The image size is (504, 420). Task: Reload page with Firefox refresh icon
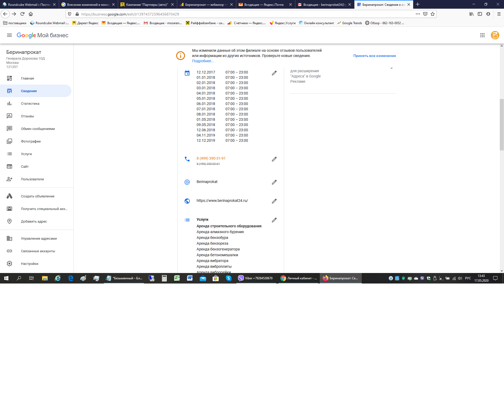click(x=22, y=14)
